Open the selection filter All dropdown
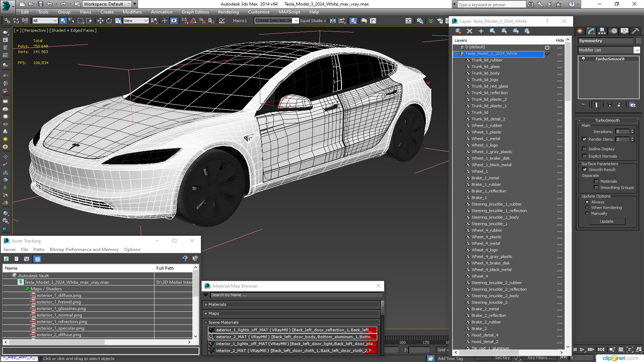Viewport: 644px width, 362px height. pos(45,21)
